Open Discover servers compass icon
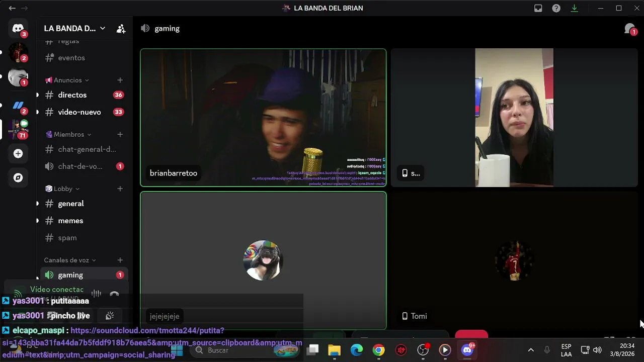The width and height of the screenshot is (644, 362). [18, 177]
